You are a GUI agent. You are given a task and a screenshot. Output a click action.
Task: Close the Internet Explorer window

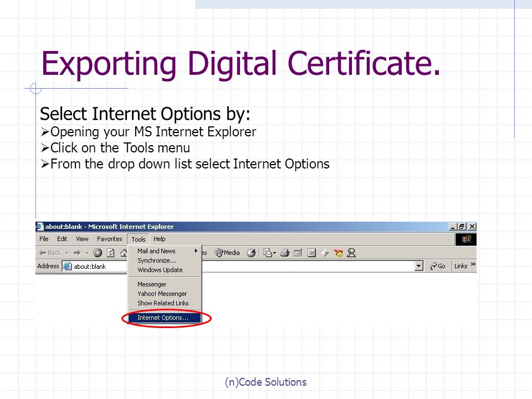[472, 227]
